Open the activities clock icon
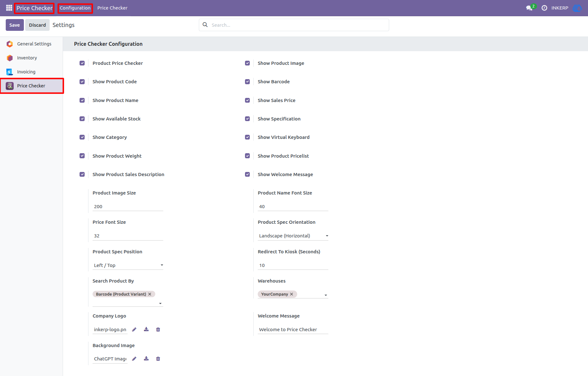This screenshot has width=588, height=376. coord(544,8)
